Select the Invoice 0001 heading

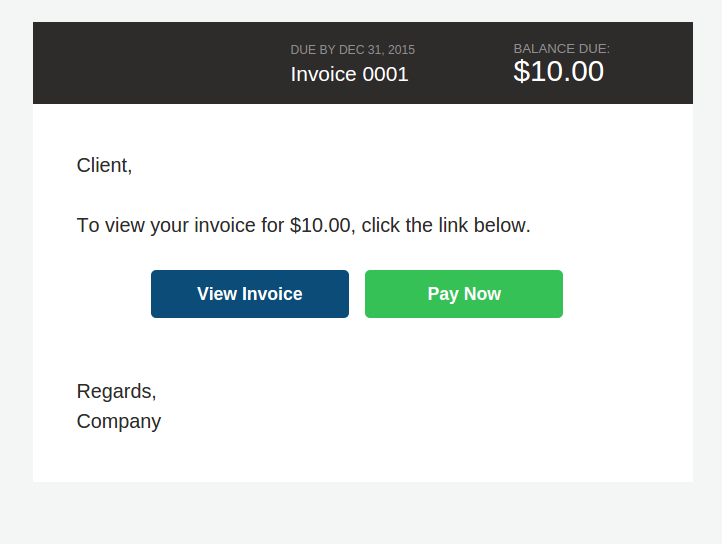coord(349,74)
